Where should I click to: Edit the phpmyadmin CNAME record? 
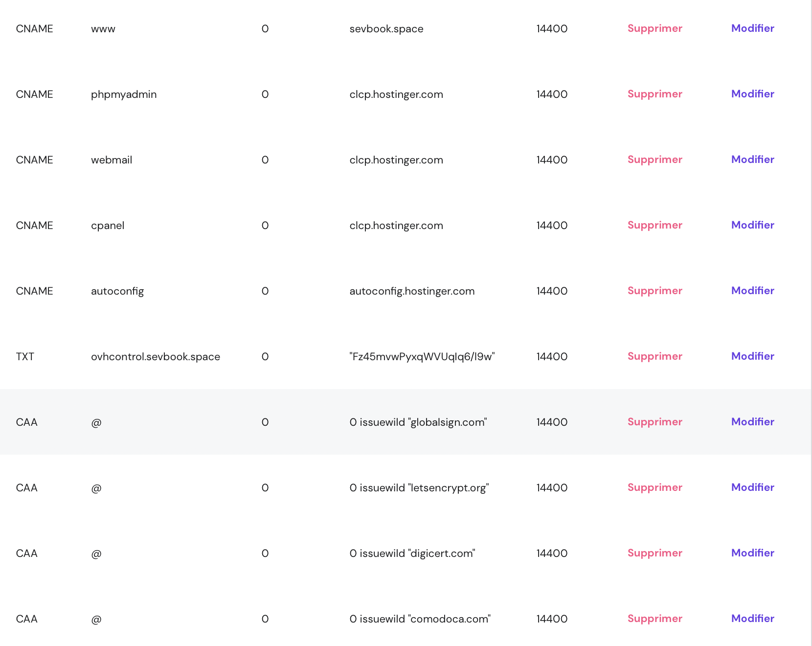point(752,94)
